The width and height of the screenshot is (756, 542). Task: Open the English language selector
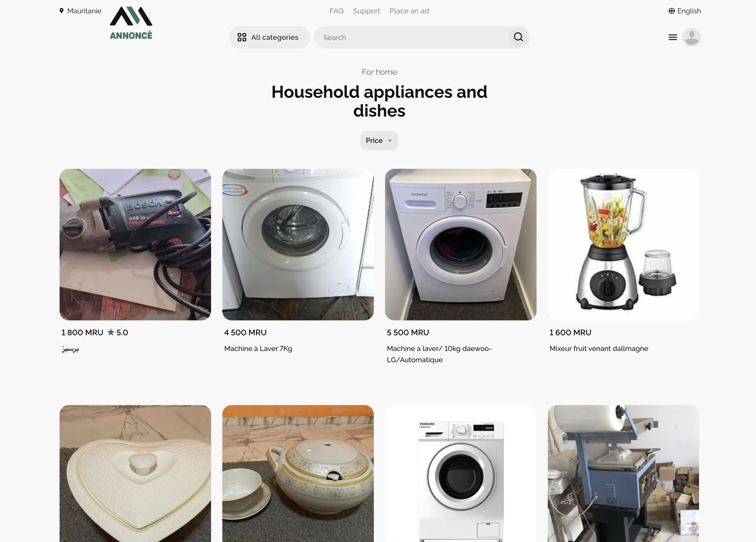(x=684, y=11)
